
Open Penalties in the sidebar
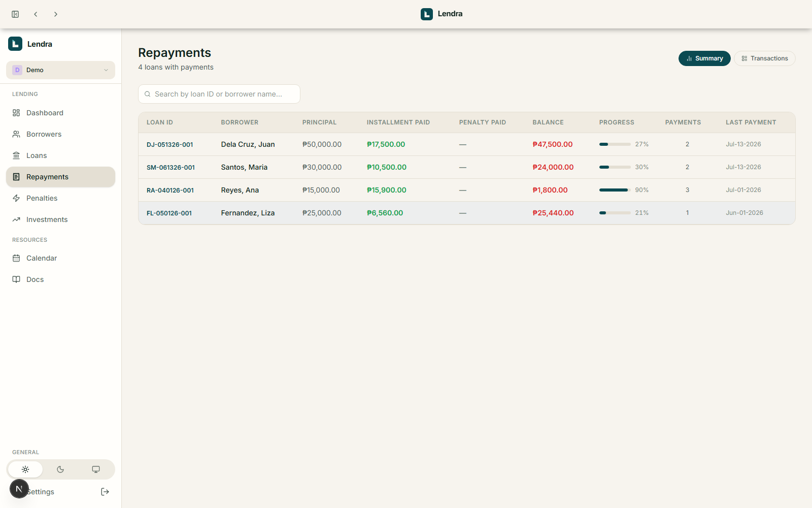(60, 198)
